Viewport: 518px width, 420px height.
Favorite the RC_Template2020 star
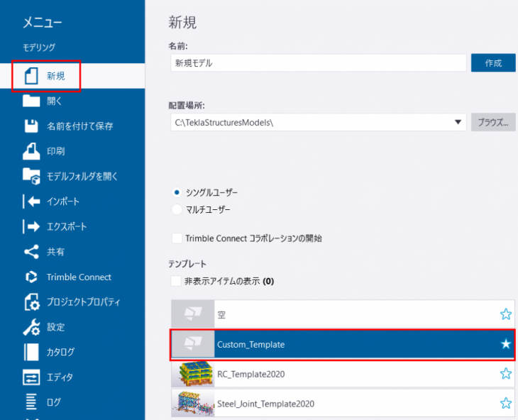pos(506,373)
